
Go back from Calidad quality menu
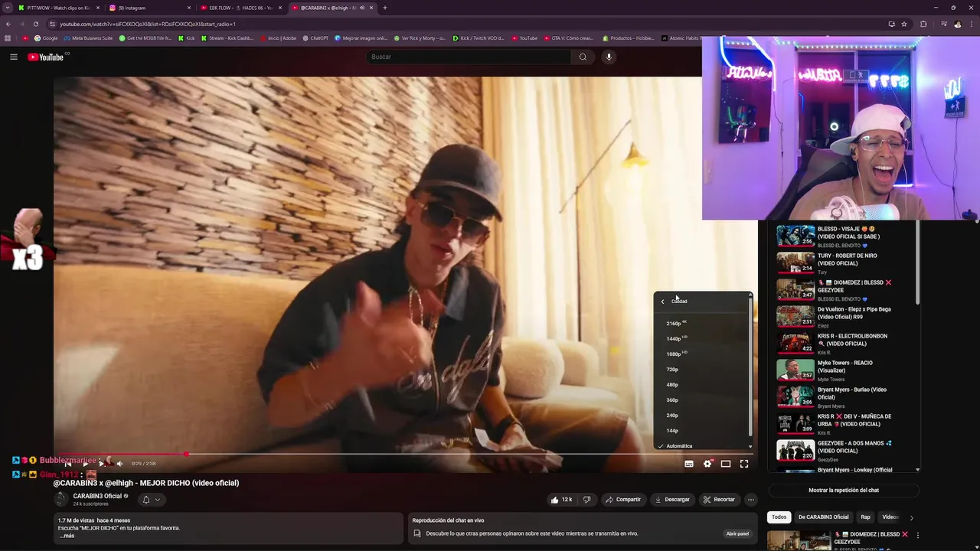(663, 302)
